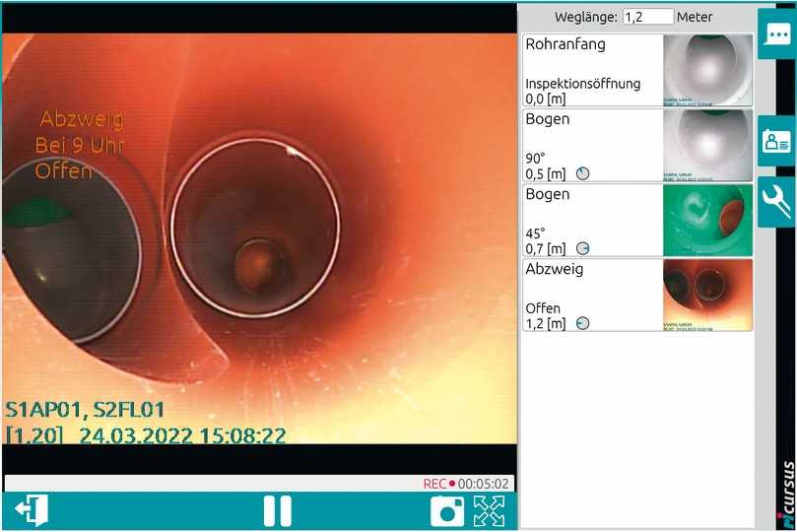The width and height of the screenshot is (797, 532).
Task: Toggle fullscreen video view
Action: pyautogui.click(x=490, y=510)
